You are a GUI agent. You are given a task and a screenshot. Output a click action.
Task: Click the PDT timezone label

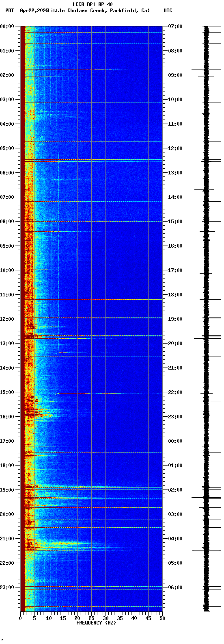(x=9, y=11)
